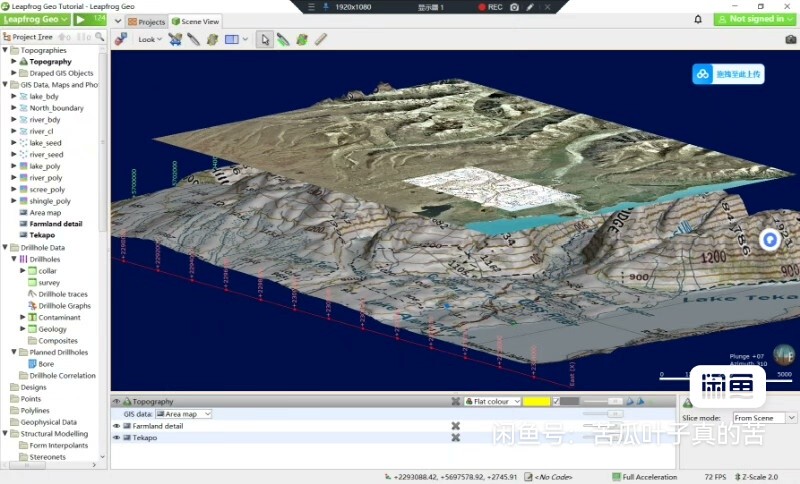Select the Polylines folder in tree
The image size is (800, 484).
coord(35,410)
